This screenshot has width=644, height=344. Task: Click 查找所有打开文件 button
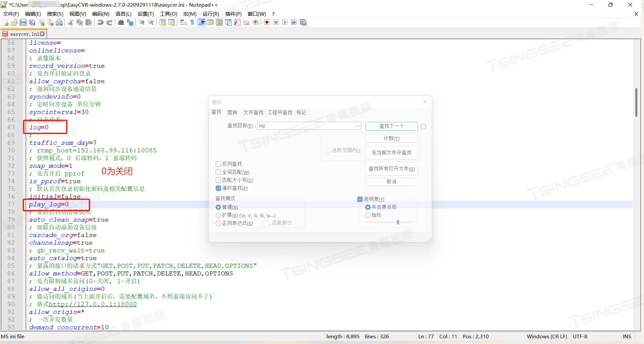tap(392, 169)
